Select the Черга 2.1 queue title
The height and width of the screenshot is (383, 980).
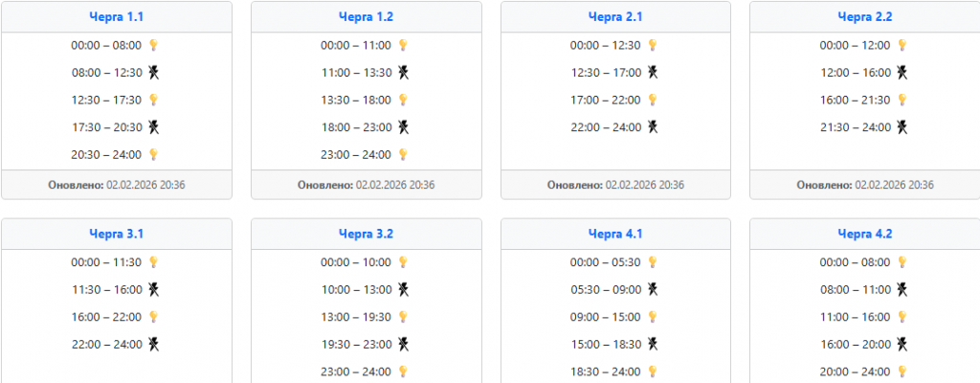(615, 16)
